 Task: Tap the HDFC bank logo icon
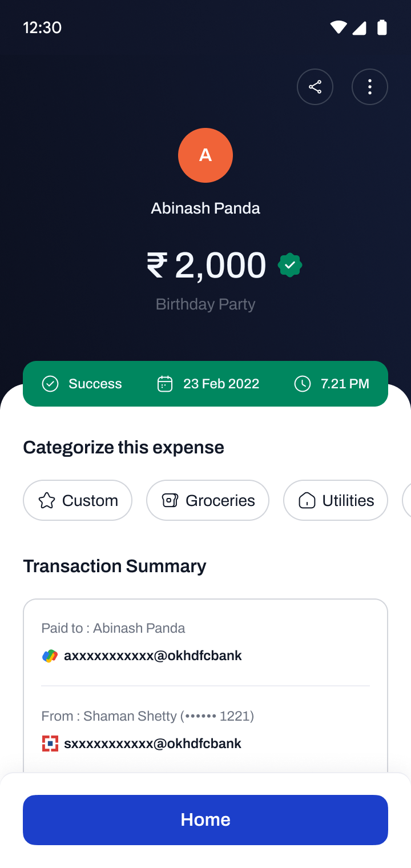pyautogui.click(x=50, y=744)
